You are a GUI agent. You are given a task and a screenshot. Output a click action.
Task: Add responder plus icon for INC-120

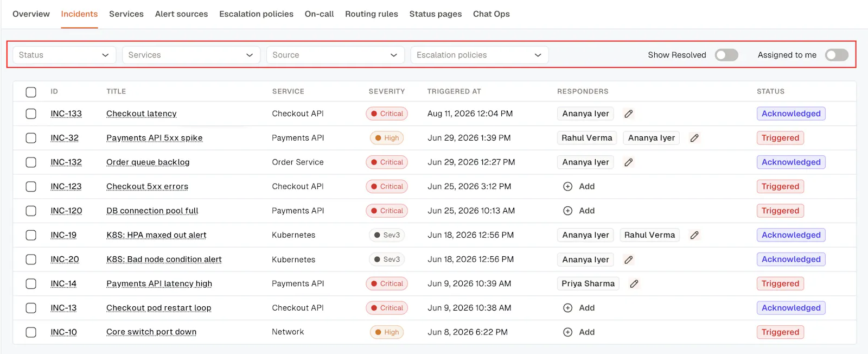(567, 211)
